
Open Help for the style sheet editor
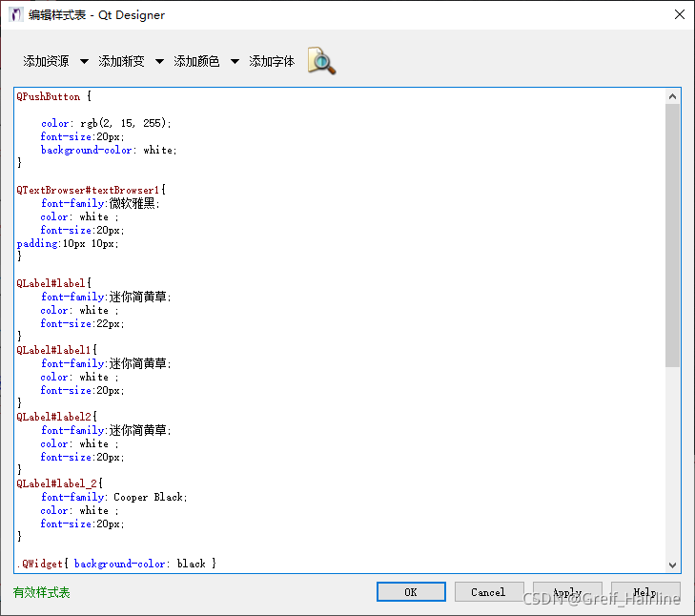pyautogui.click(x=645, y=592)
